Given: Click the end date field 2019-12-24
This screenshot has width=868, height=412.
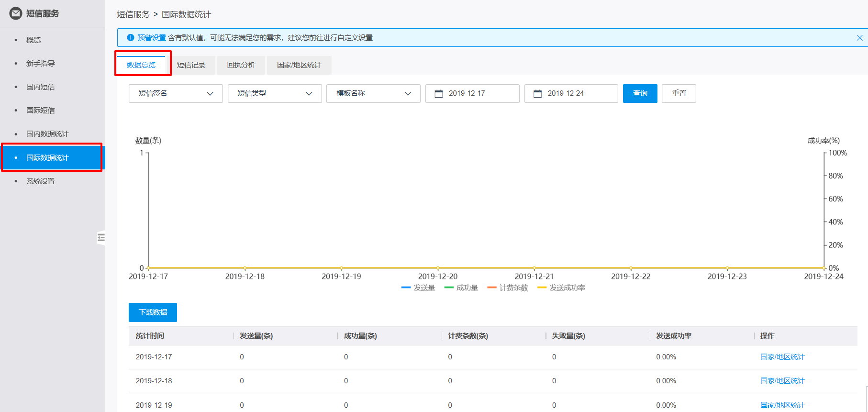Looking at the screenshot, I should (571, 93).
